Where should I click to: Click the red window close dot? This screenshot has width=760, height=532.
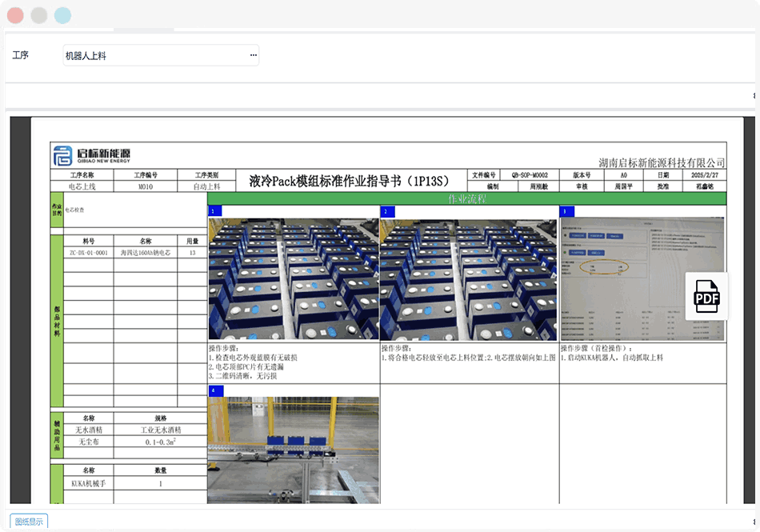coord(15,15)
